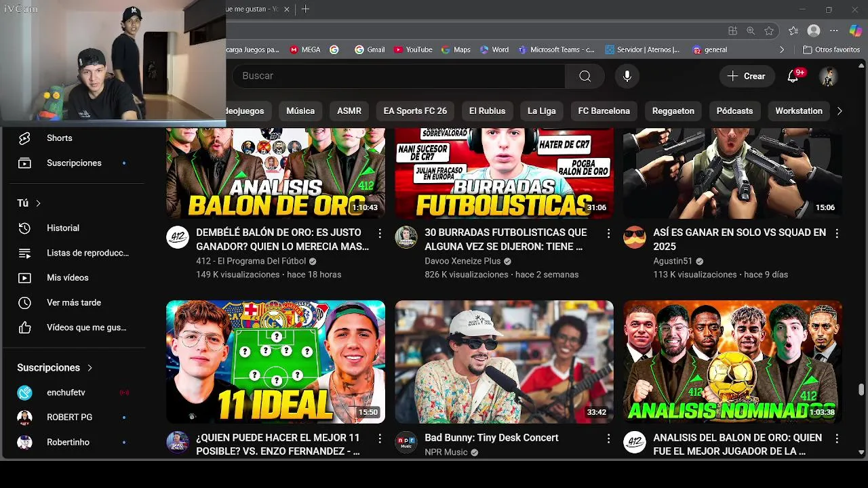Play the Bad Bunny Tiny Desk thumbnail

click(504, 362)
